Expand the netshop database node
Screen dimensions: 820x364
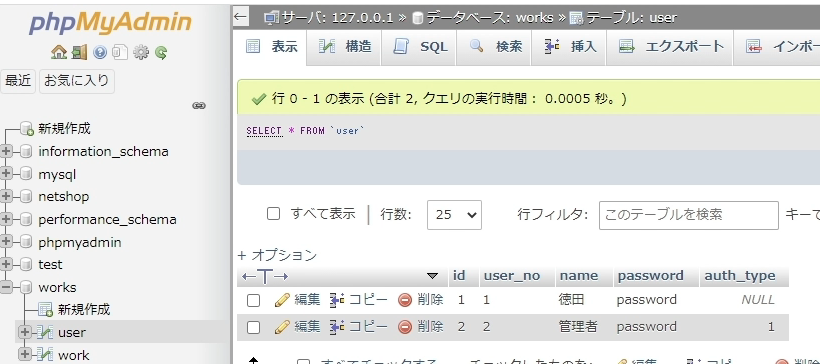pyautogui.click(x=6, y=197)
